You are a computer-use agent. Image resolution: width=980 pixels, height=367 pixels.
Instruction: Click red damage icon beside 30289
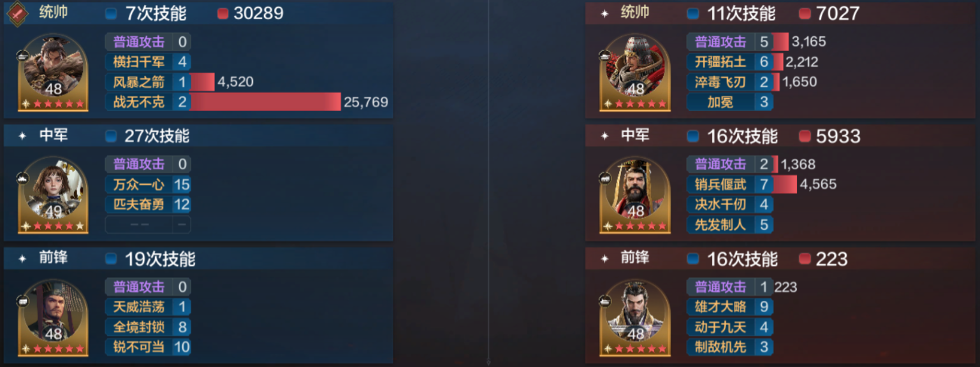pos(223,13)
